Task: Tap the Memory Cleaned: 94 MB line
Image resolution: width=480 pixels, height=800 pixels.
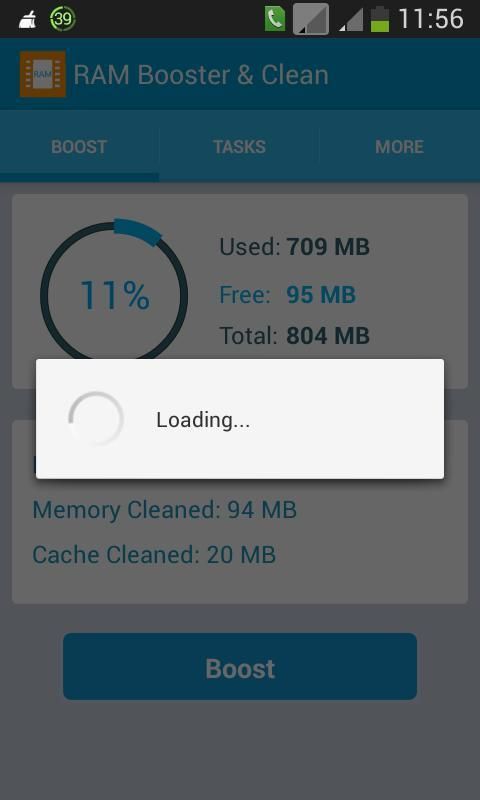Action: tap(164, 510)
